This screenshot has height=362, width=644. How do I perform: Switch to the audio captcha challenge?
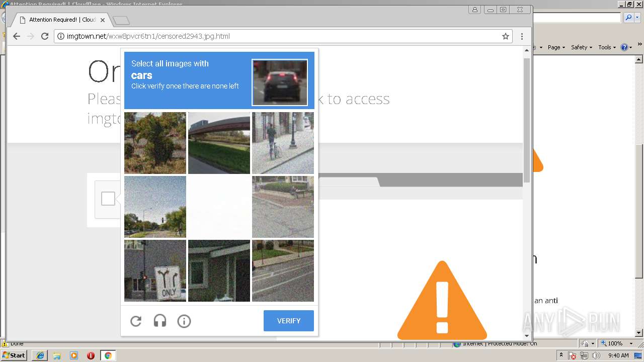(x=160, y=321)
